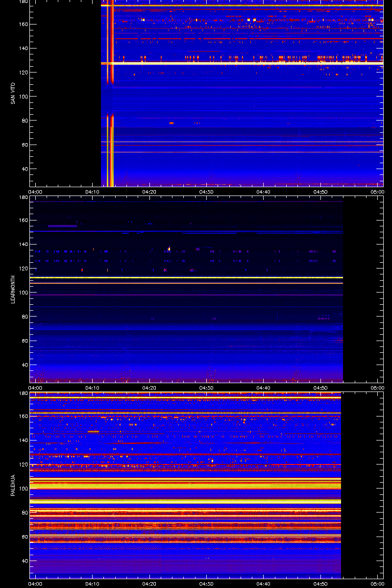The height and width of the screenshot is (588, 392).
Task: Click 04:50 time label below Learmonth panel
Action: coord(320,388)
